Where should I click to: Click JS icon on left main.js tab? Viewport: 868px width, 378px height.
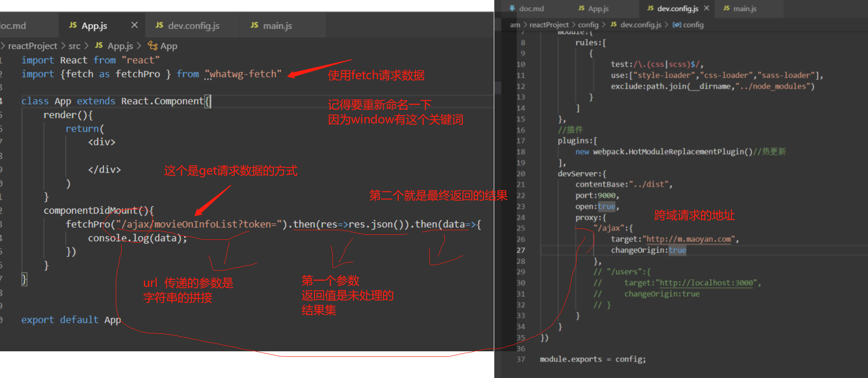(x=254, y=25)
